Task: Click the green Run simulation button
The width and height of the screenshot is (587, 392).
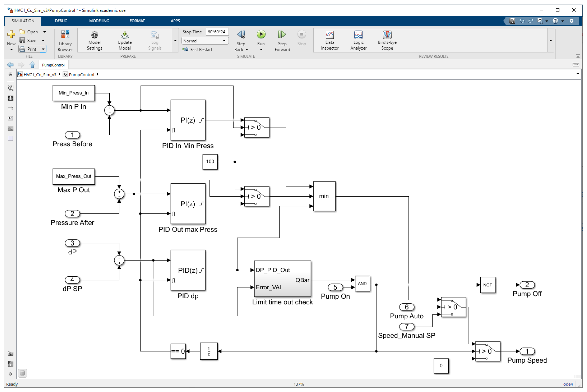Action: pyautogui.click(x=261, y=35)
